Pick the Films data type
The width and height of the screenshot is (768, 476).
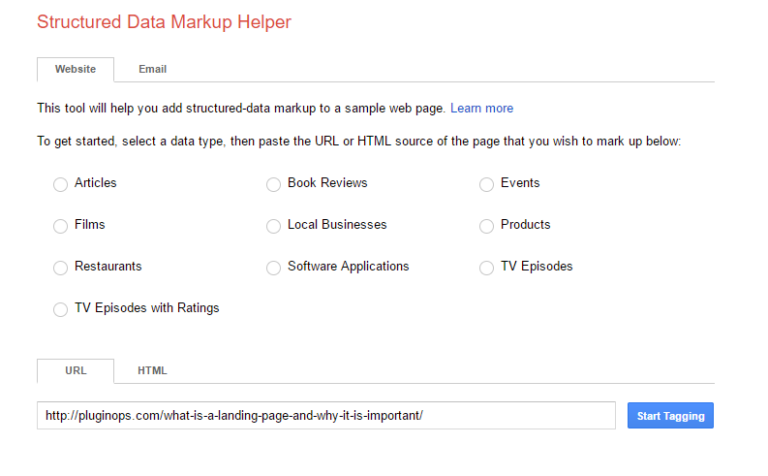point(60,226)
